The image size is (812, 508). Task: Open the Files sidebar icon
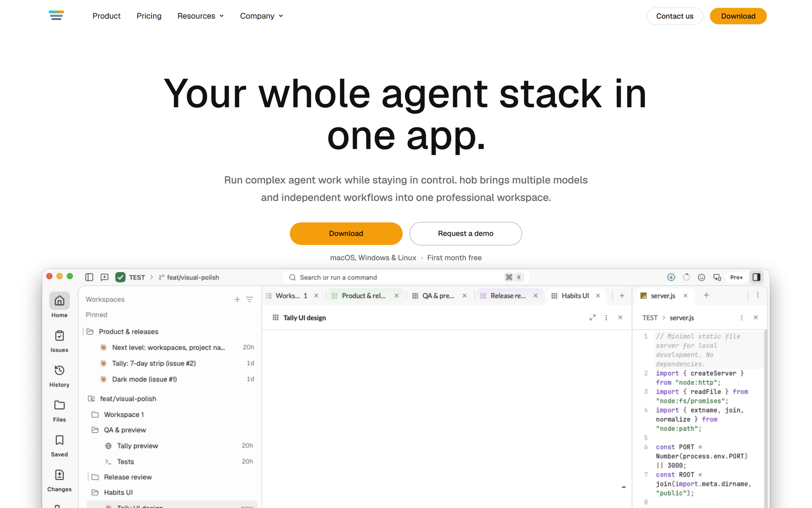[59, 405]
